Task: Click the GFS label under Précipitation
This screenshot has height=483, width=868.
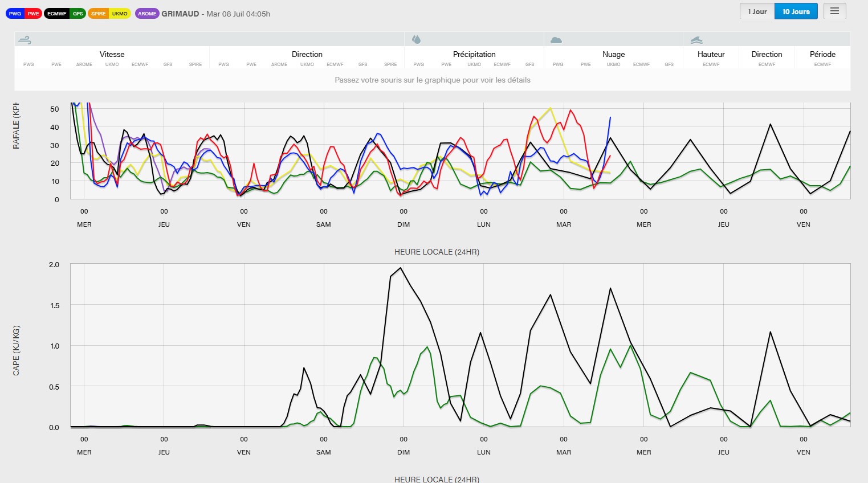Action: point(530,64)
